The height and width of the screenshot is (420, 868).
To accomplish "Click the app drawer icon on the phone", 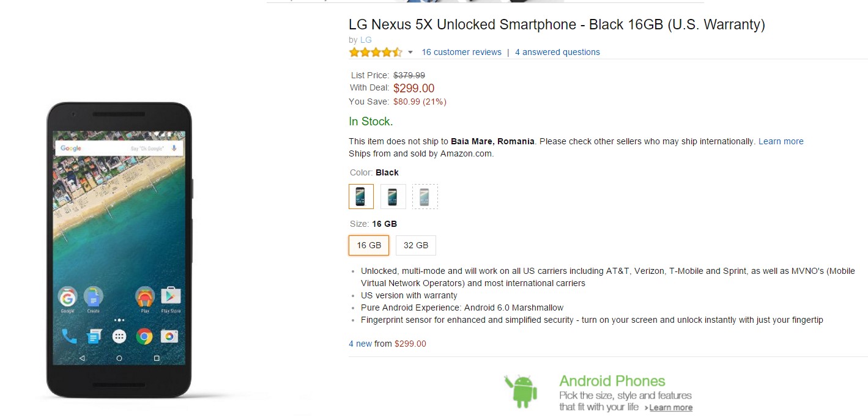I will click(119, 336).
